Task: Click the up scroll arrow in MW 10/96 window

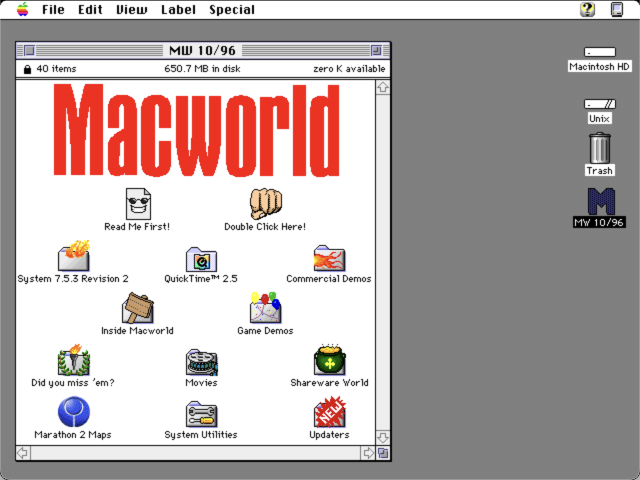Action: [x=383, y=87]
